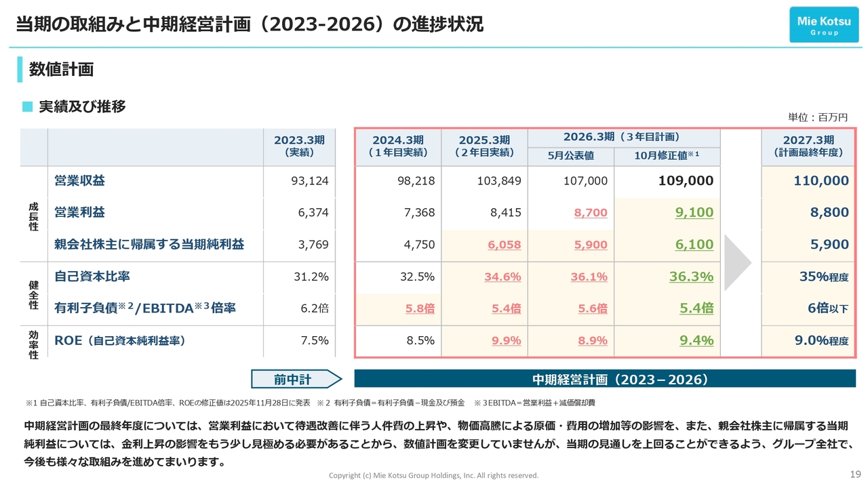Viewport: 868px width, 488px height.
Task: Click the bold 109,000 revised revenue value
Action: click(686, 181)
